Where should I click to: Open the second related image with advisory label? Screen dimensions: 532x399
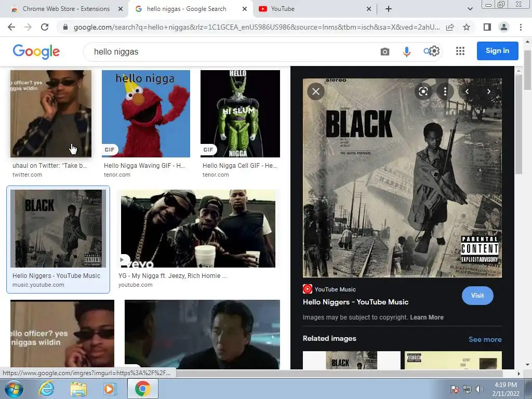coord(453,361)
